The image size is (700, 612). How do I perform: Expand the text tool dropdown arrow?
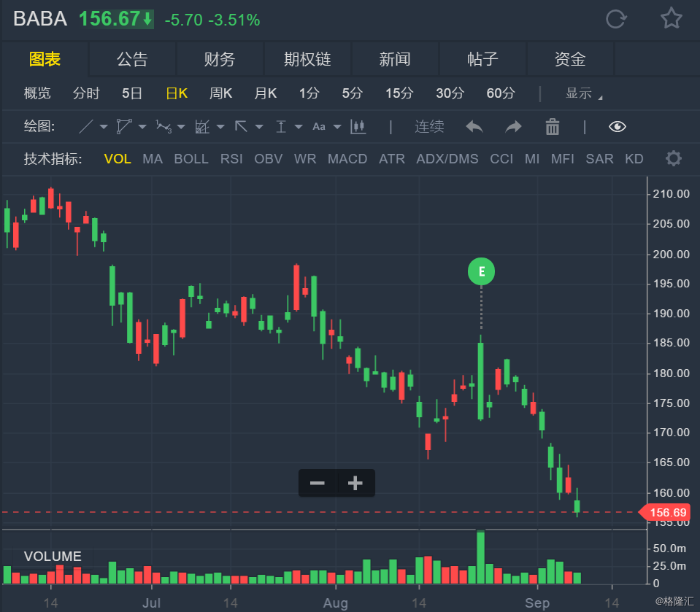tap(337, 127)
